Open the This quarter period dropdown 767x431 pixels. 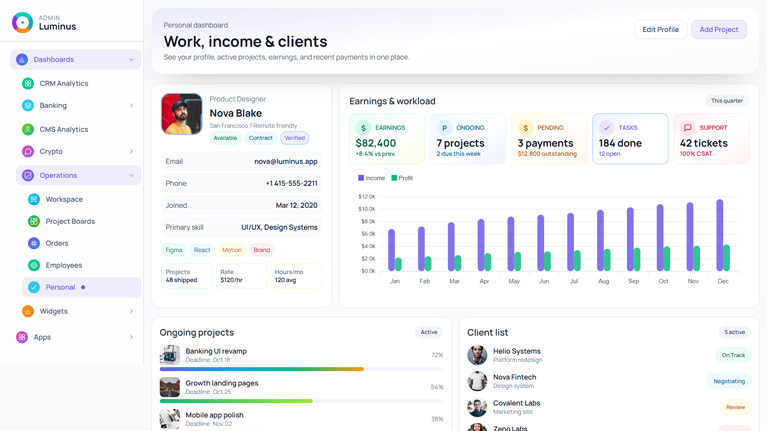pos(727,101)
